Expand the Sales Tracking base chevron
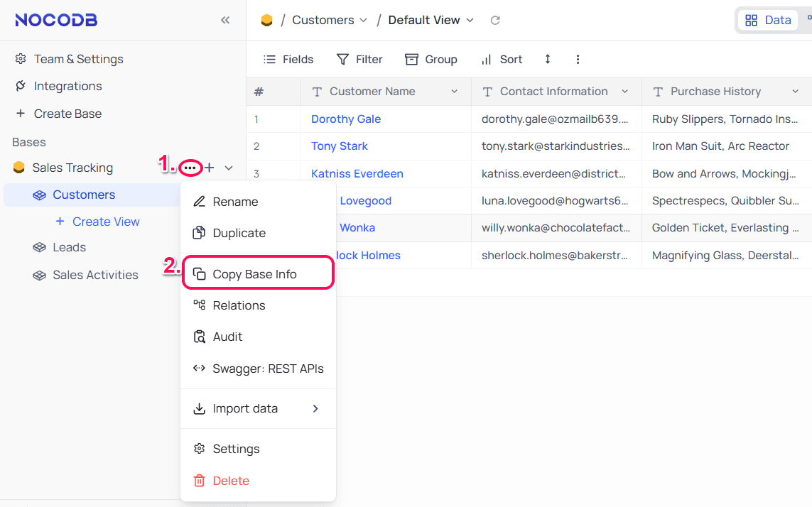 point(229,168)
